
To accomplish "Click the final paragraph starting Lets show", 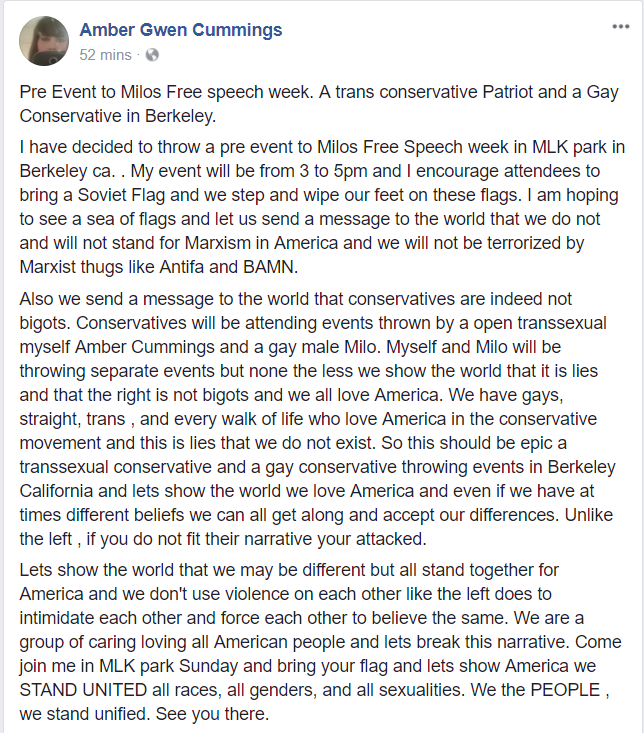I will (x=321, y=642).
